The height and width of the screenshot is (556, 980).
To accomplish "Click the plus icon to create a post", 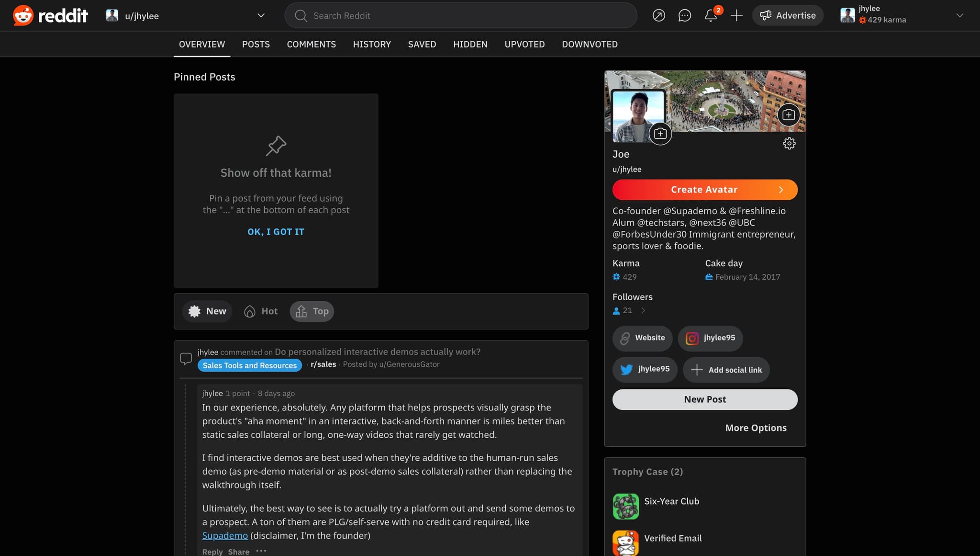I will click(x=736, y=15).
